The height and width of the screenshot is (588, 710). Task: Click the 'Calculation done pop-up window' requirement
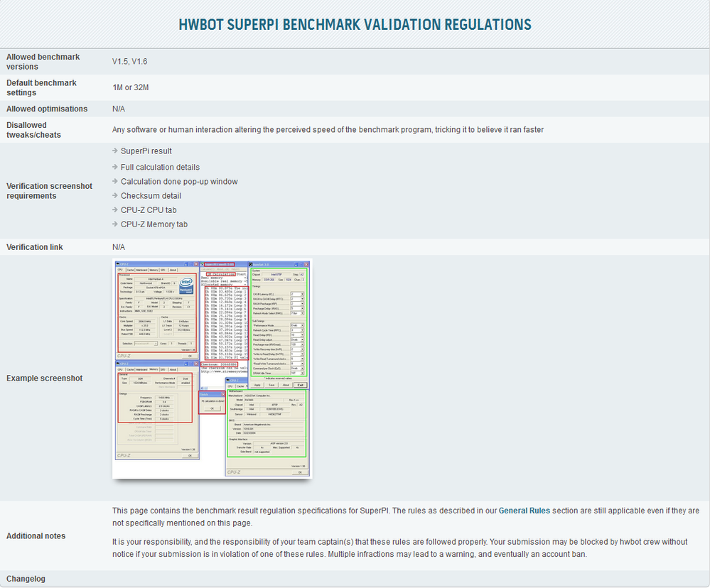tap(179, 181)
